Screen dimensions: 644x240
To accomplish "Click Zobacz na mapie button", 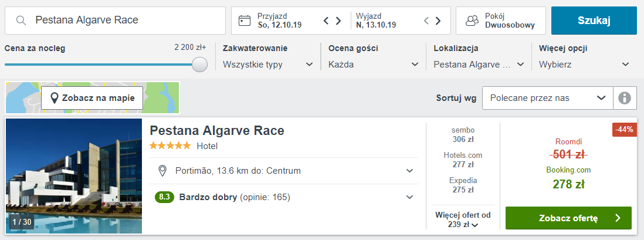I will [x=92, y=98].
